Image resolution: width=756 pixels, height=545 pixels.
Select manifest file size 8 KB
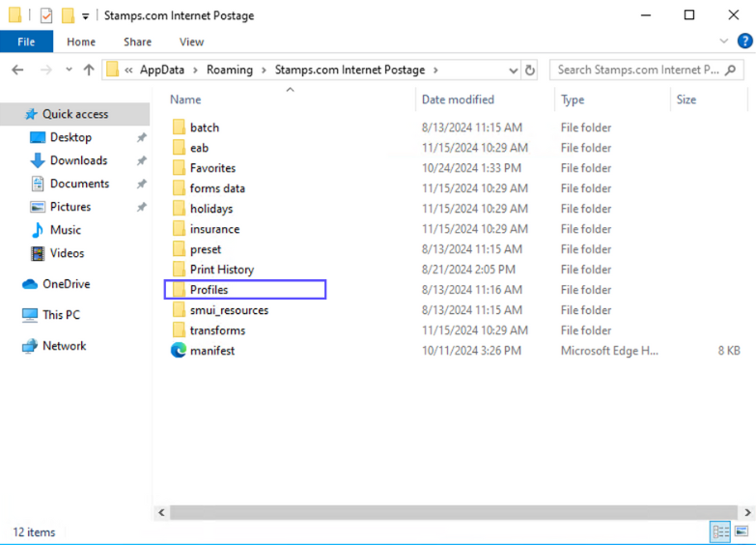click(x=729, y=351)
